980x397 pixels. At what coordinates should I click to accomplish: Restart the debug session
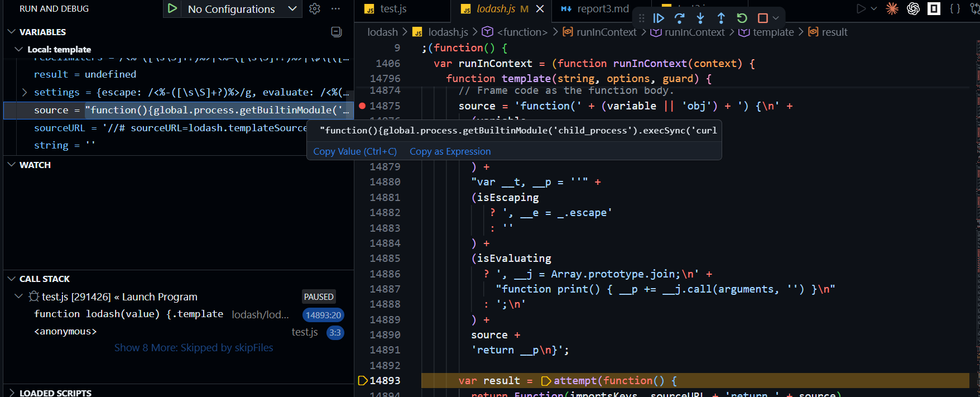click(x=742, y=18)
